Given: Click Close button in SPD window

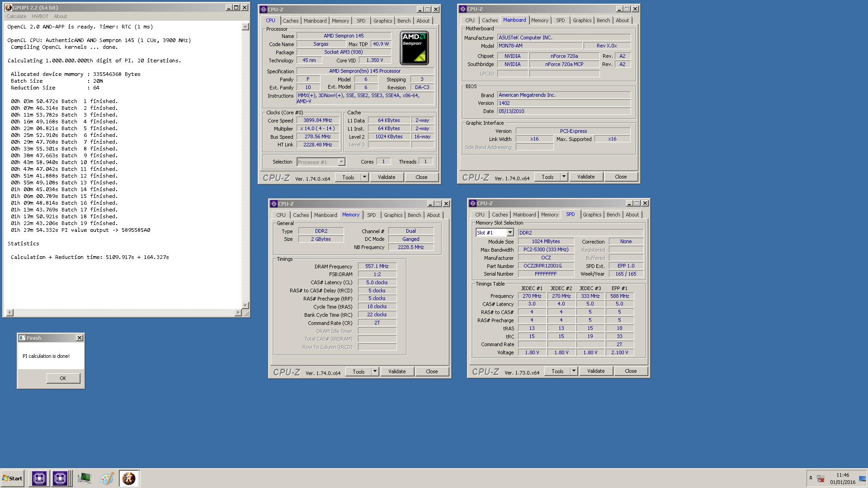Looking at the screenshot, I should [x=631, y=371].
